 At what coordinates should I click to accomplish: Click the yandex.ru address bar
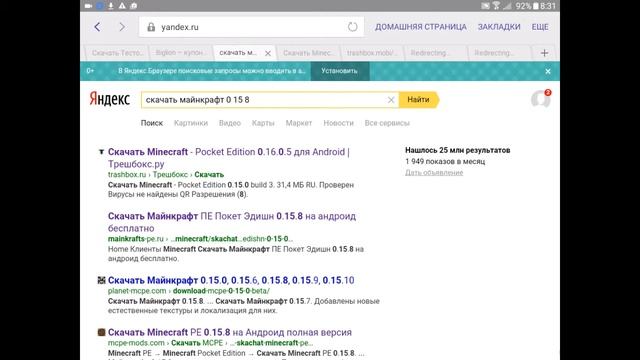tap(251, 27)
